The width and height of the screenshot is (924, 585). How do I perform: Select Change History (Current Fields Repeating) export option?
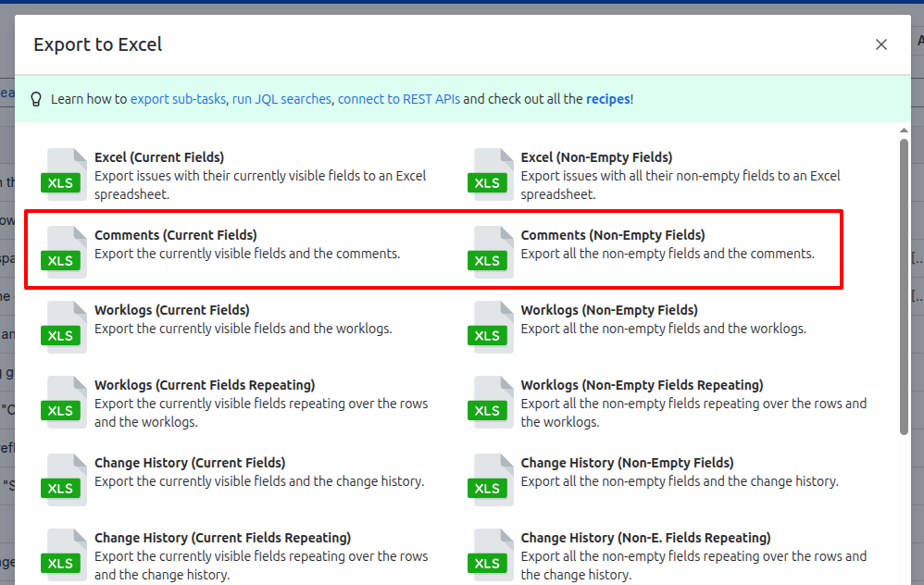tap(259, 554)
